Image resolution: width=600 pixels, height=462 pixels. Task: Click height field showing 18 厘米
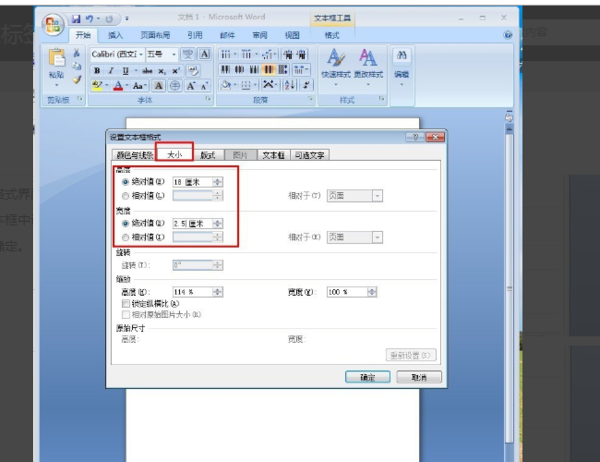(192, 182)
